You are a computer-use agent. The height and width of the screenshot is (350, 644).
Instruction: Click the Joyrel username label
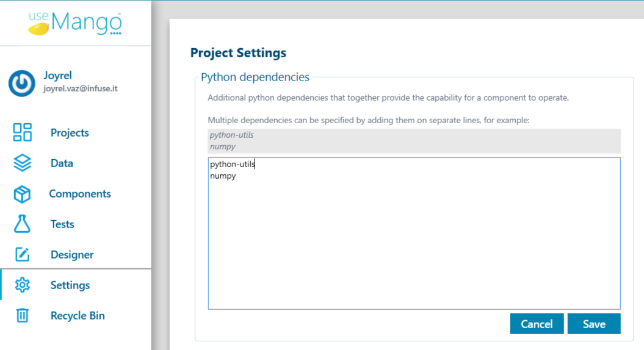point(57,76)
